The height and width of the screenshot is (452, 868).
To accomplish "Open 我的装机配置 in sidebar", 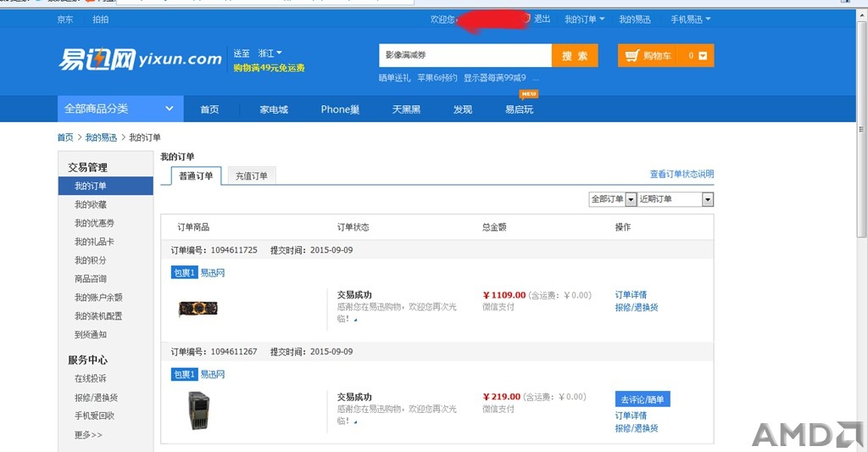I will [98, 315].
